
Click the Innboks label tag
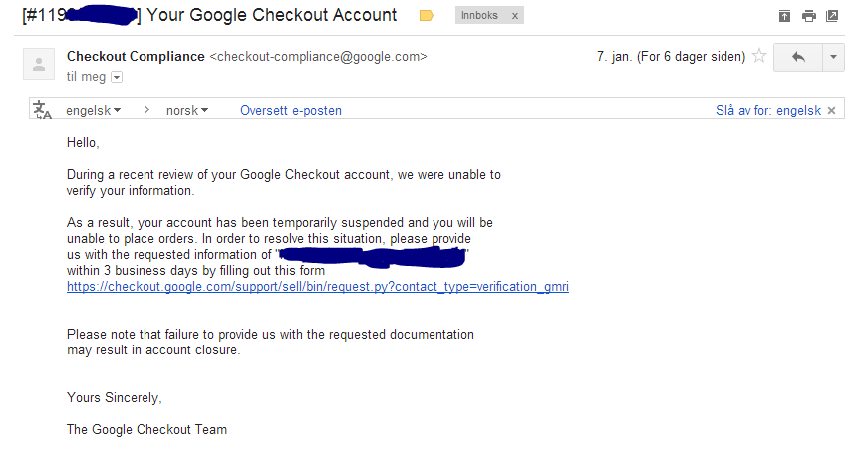pos(479,16)
